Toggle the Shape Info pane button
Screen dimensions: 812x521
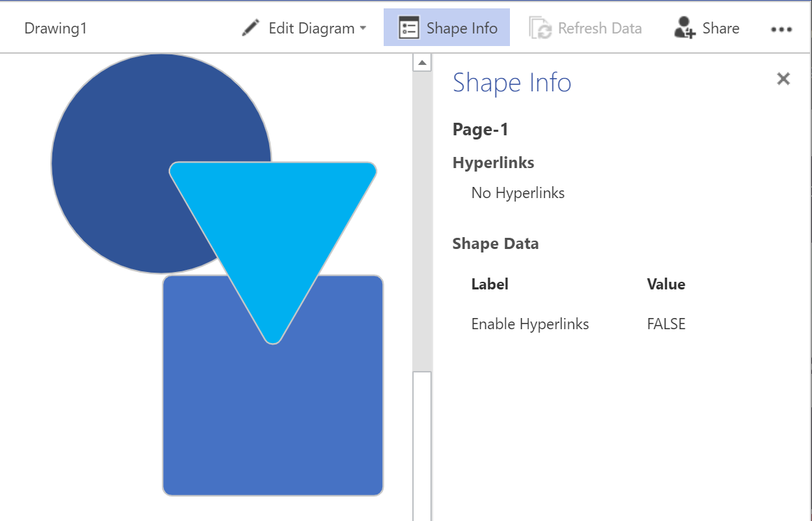(x=446, y=27)
